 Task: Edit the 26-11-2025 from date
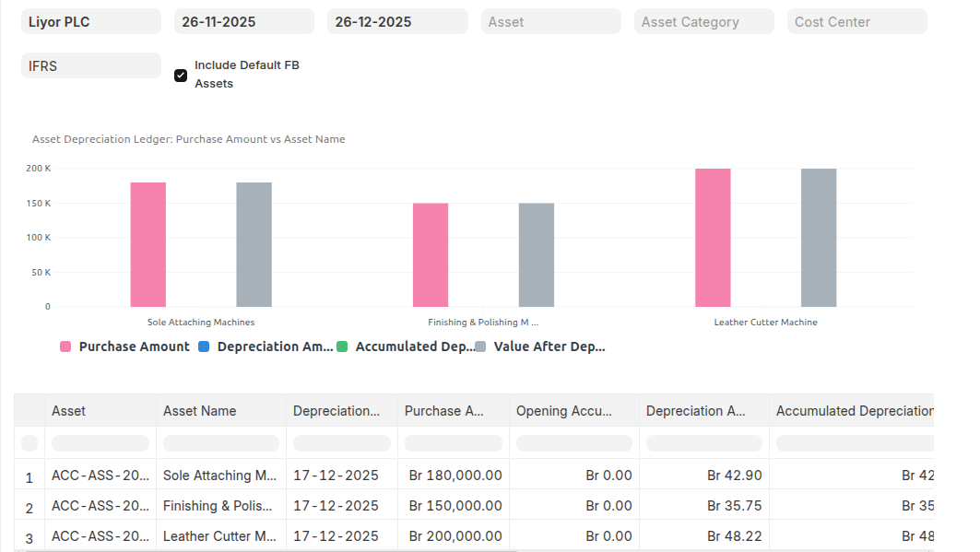click(x=243, y=21)
